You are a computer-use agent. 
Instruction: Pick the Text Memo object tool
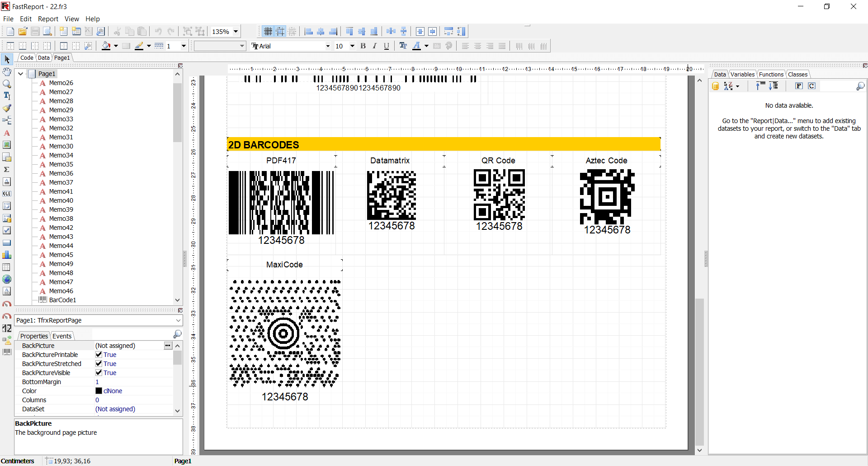tap(7, 133)
